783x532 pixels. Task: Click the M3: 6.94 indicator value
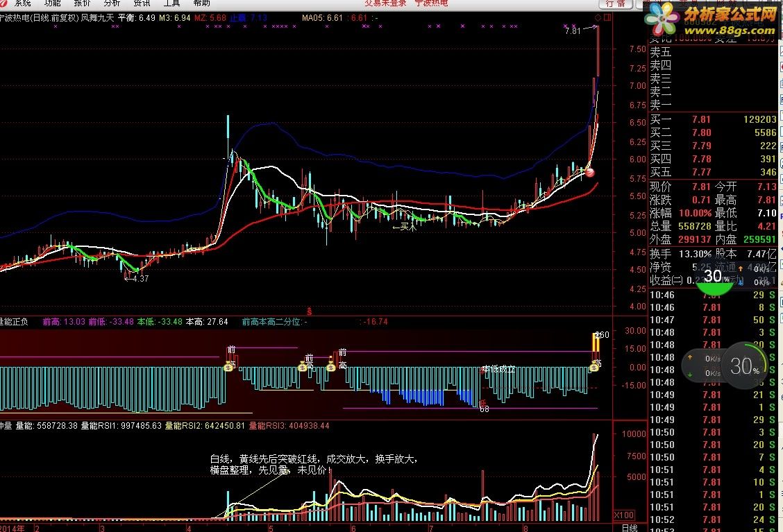[175, 18]
